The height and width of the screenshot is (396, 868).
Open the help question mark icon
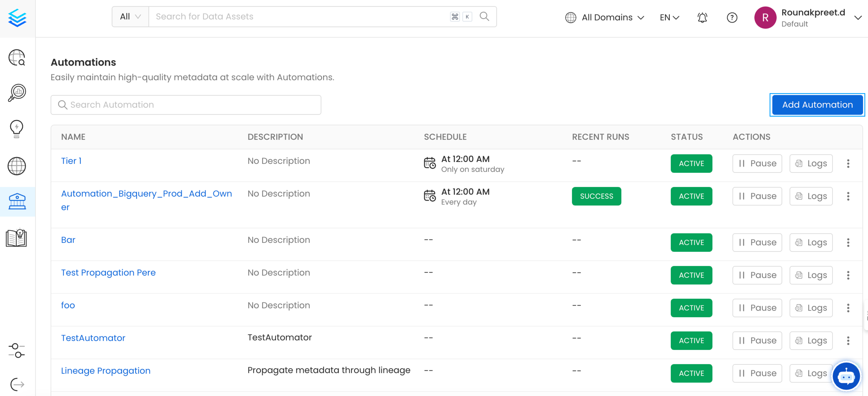pyautogui.click(x=732, y=18)
